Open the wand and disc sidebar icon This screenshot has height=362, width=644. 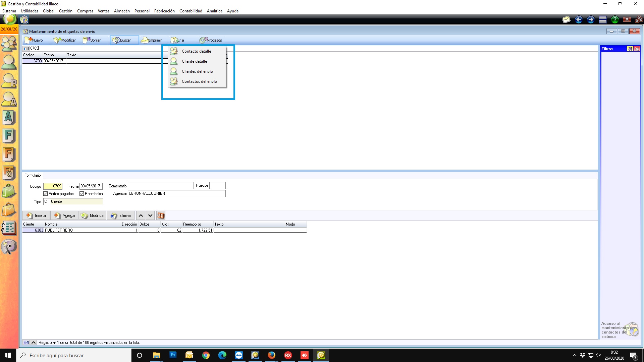coord(9,247)
